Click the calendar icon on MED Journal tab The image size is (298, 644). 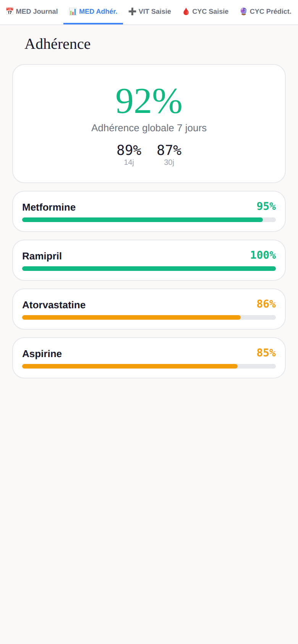tap(10, 11)
